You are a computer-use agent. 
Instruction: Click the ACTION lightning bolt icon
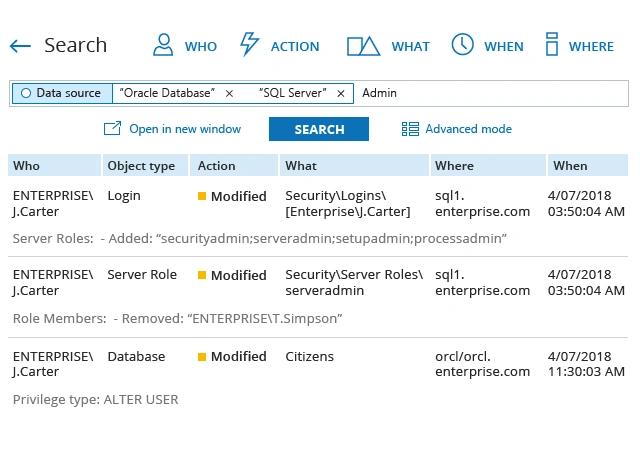pyautogui.click(x=249, y=44)
